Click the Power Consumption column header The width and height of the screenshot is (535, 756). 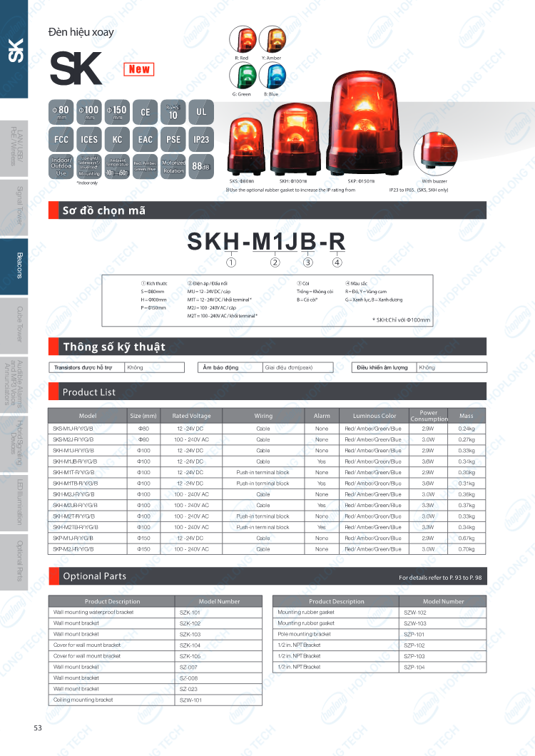point(429,416)
